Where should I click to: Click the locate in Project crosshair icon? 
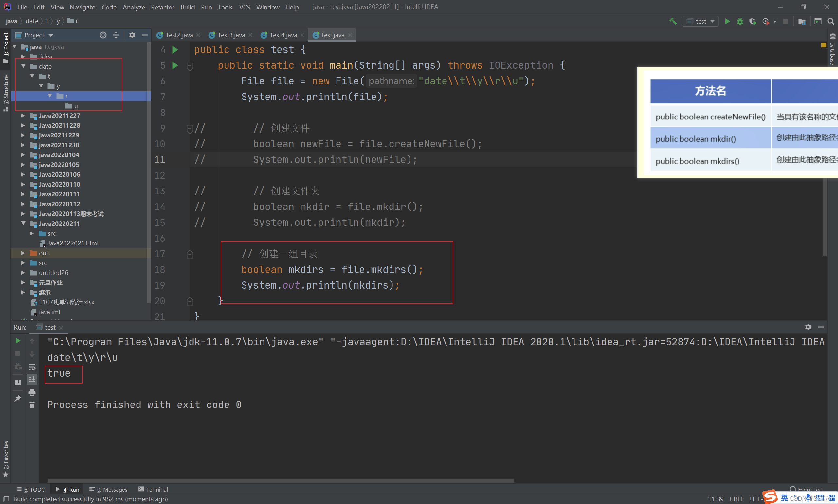coord(103,35)
